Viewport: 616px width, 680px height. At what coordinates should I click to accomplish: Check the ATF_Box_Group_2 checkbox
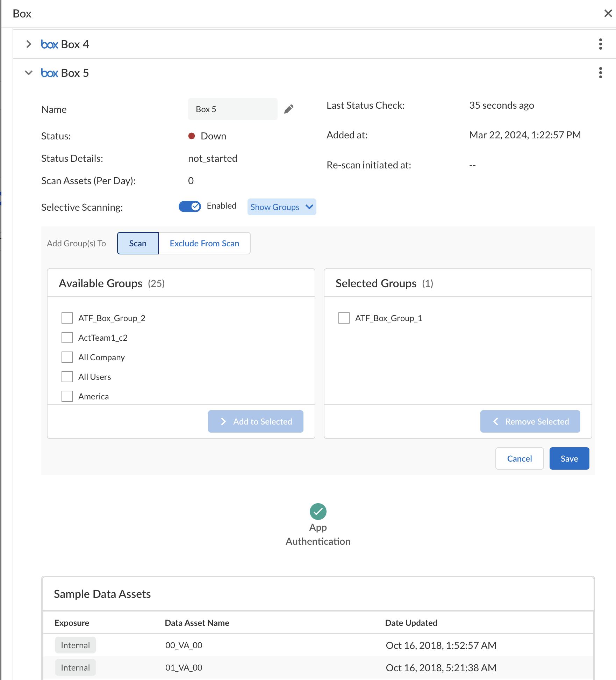point(67,318)
